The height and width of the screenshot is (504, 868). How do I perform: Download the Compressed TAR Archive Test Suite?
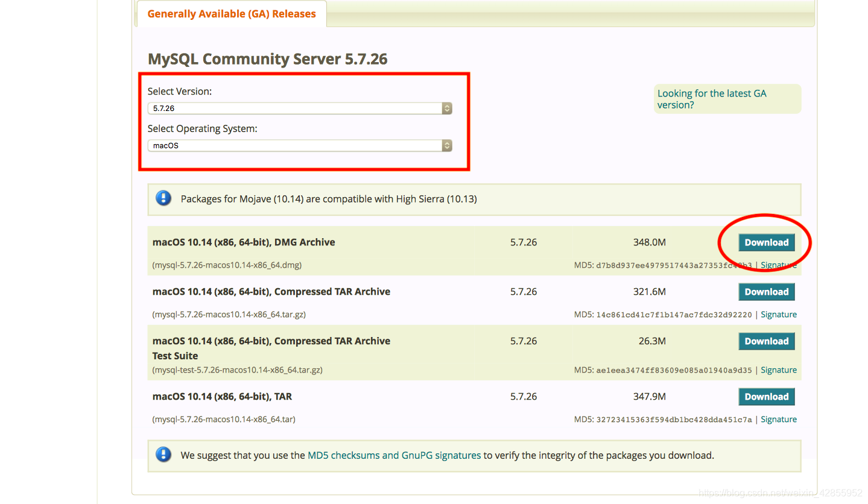point(767,341)
